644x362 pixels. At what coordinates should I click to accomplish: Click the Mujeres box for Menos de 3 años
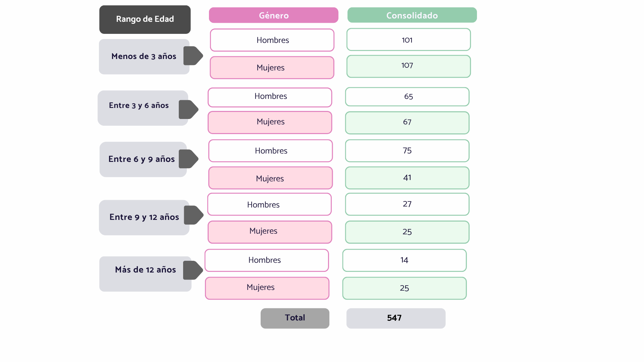point(272,68)
